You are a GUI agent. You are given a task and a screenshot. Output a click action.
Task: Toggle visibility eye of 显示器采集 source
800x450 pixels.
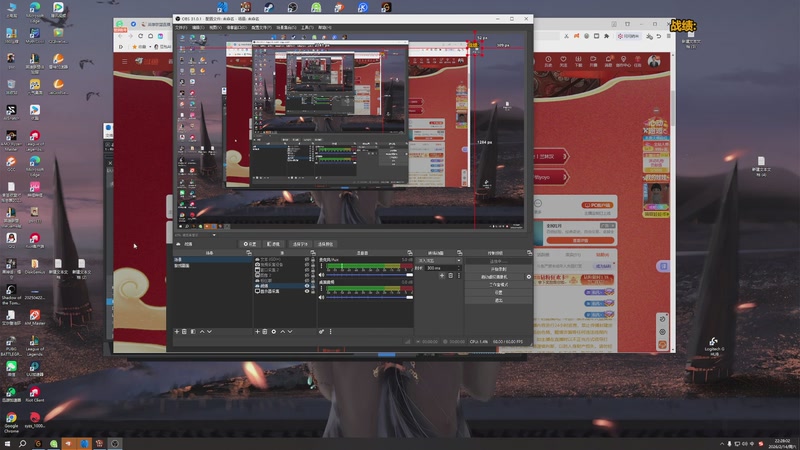point(307,291)
